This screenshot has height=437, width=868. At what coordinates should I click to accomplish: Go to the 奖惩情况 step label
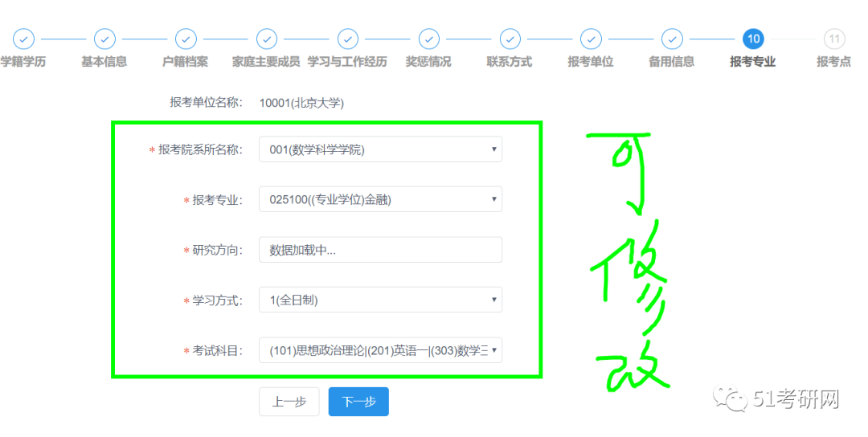click(428, 62)
